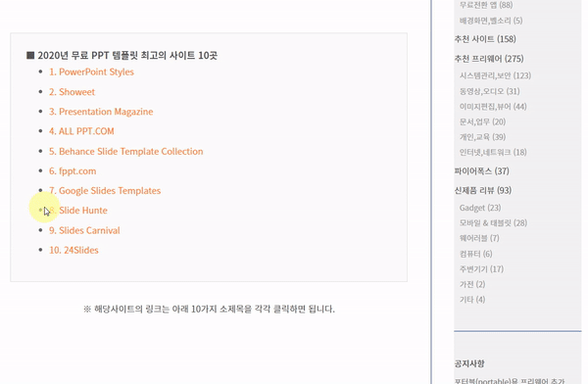Open the 9. Slides Carnival link
The image size is (588, 384).
[84, 230]
